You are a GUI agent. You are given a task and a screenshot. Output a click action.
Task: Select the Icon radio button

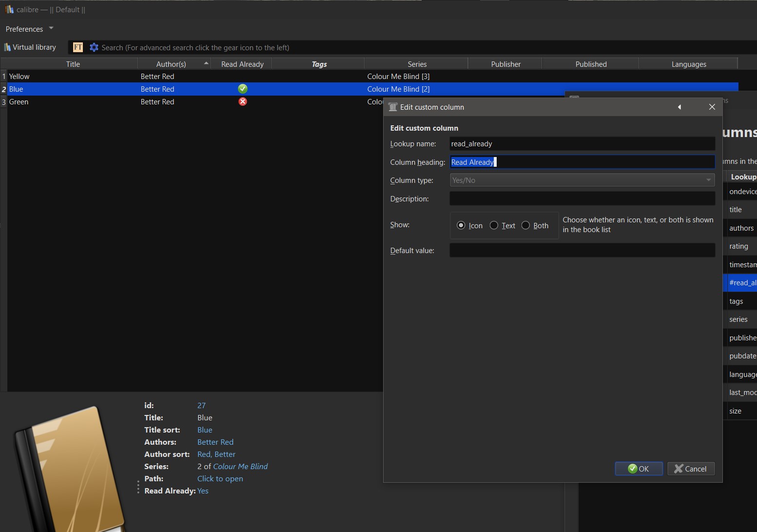pos(461,225)
